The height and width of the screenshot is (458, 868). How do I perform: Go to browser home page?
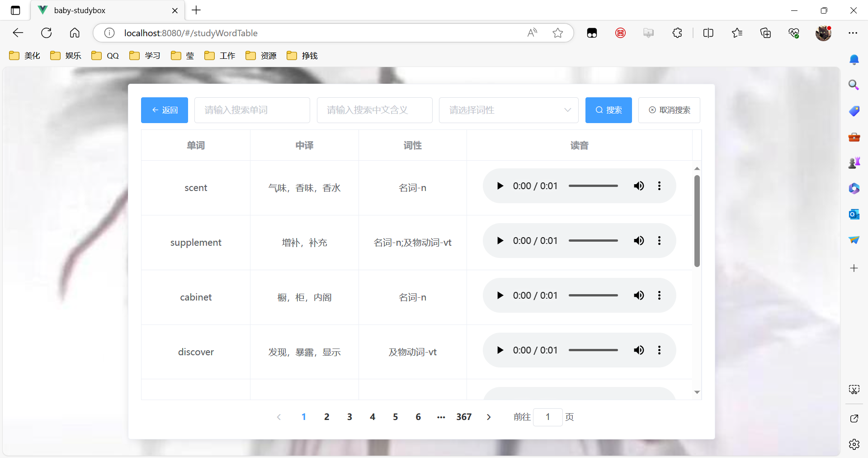pyautogui.click(x=75, y=33)
